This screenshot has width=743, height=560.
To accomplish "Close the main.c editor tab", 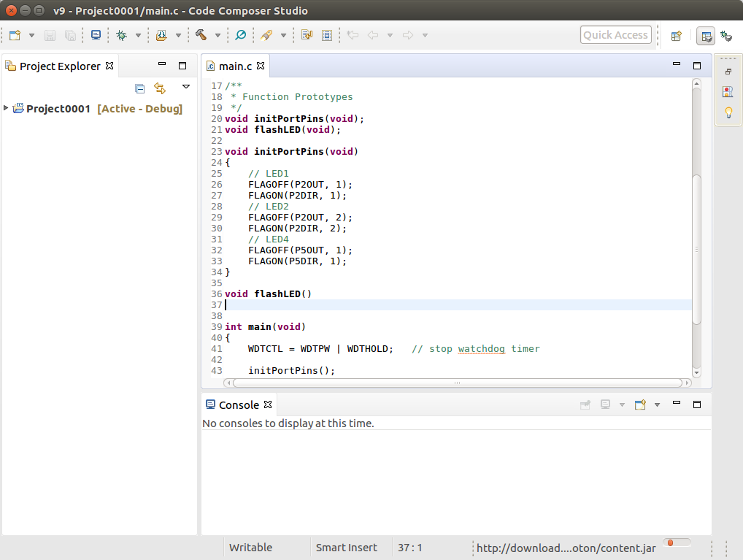I will pyautogui.click(x=261, y=66).
